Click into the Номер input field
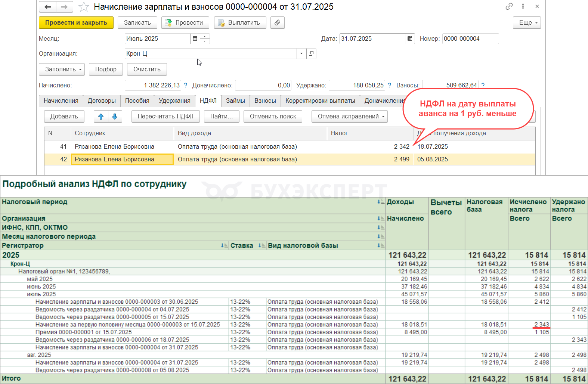 click(470, 38)
